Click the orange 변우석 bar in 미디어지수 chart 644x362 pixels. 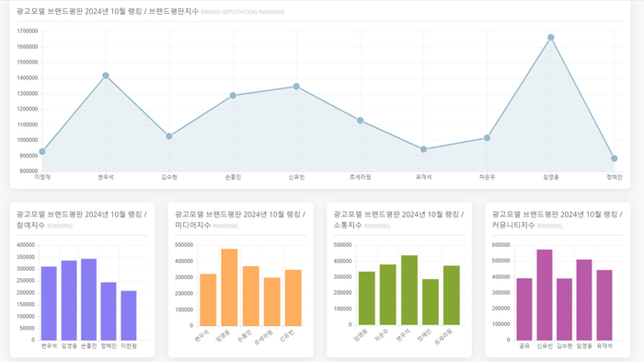click(x=208, y=300)
